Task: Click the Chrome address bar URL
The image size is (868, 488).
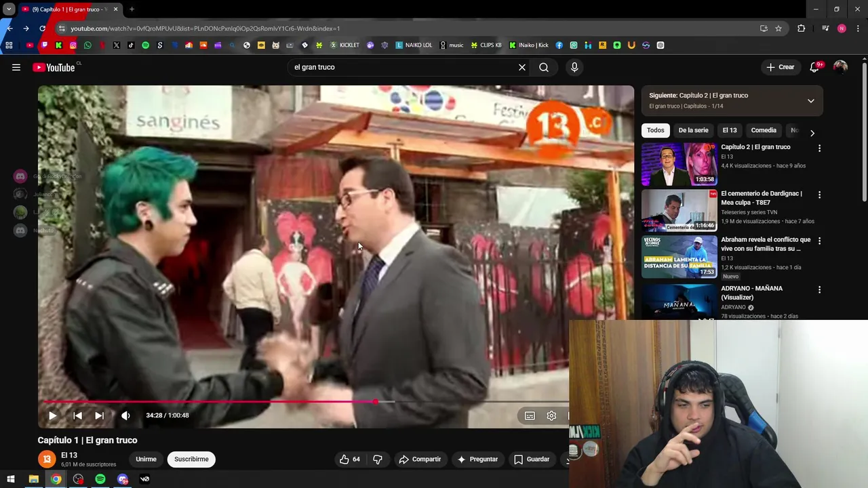Action: tap(205, 28)
